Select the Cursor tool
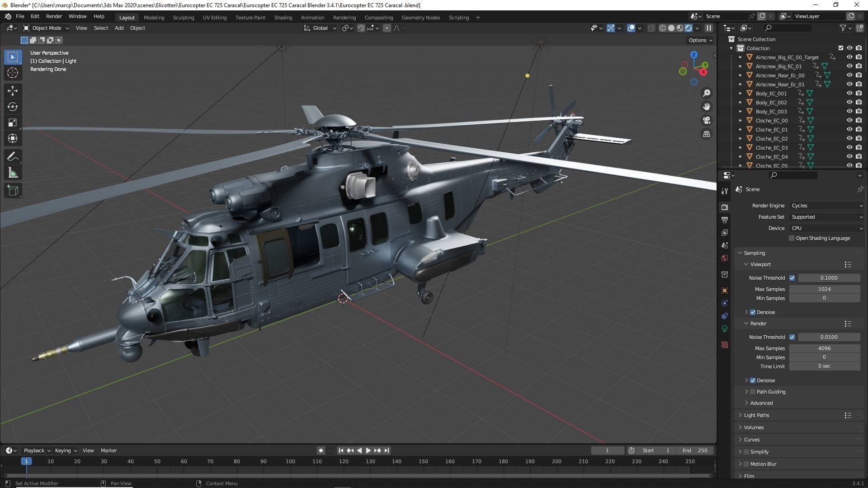Viewport: 868px width, 488px height. [13, 73]
